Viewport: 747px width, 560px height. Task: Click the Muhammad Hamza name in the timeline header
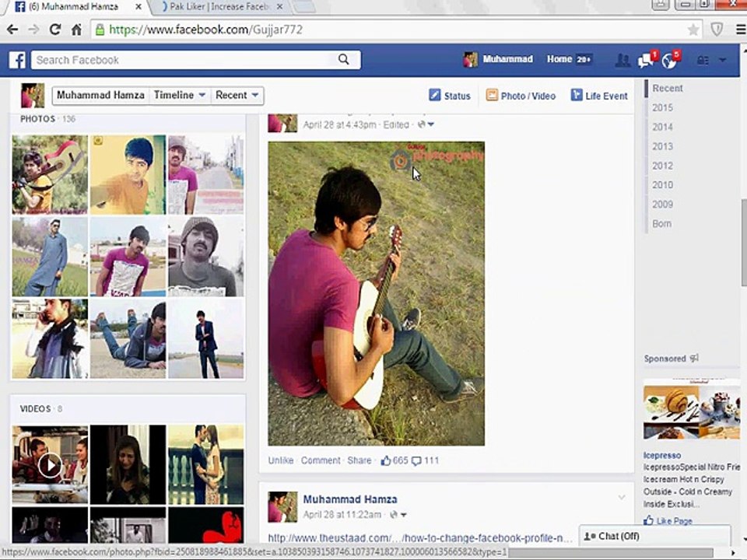pos(100,95)
